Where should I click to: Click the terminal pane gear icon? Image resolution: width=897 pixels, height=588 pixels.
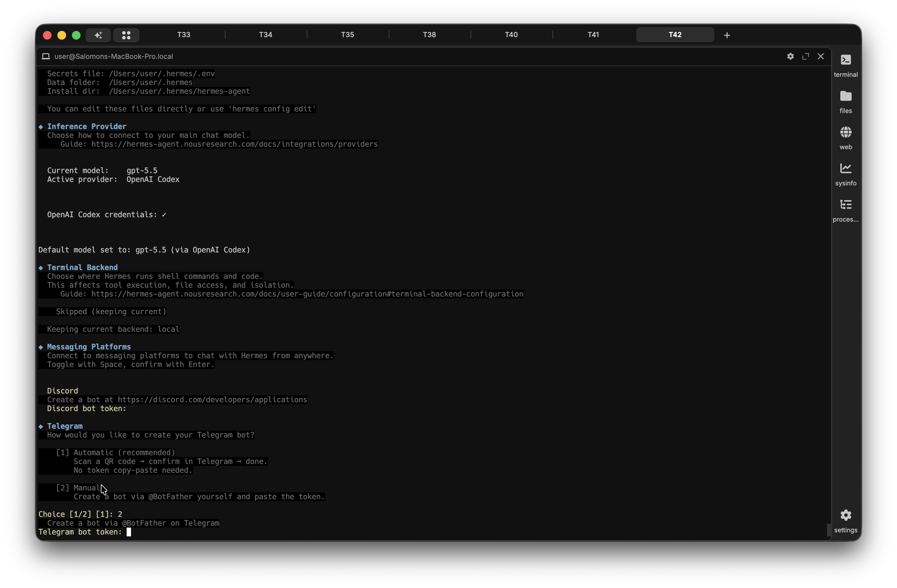click(790, 56)
